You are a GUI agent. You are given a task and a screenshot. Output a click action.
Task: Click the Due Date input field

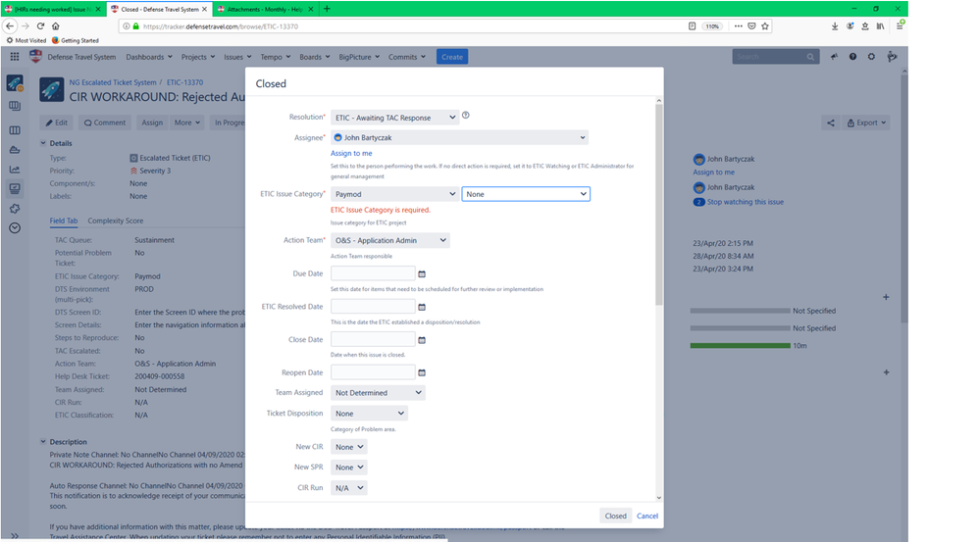[373, 273]
